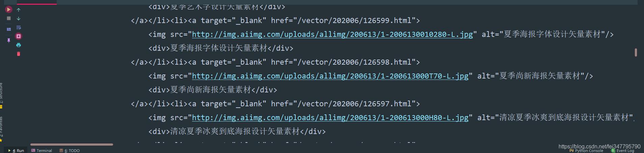644x153 pixels.
Task: Open the 4: Run tool window tab
Action: (16, 151)
